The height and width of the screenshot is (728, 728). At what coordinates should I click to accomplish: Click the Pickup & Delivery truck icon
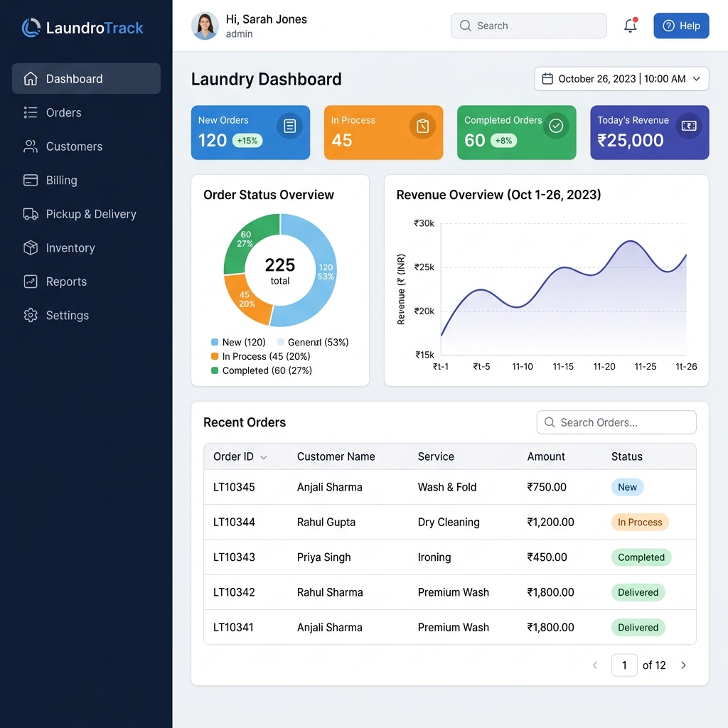click(x=31, y=214)
